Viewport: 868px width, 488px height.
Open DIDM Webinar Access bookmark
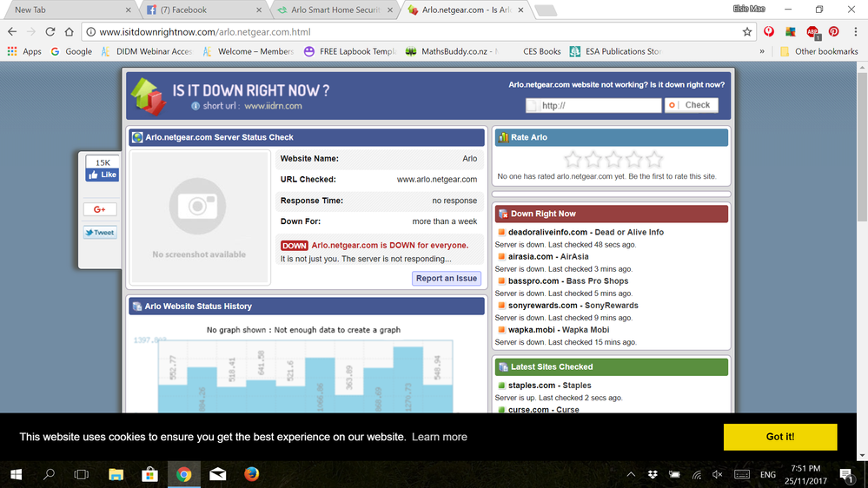[x=147, y=51]
